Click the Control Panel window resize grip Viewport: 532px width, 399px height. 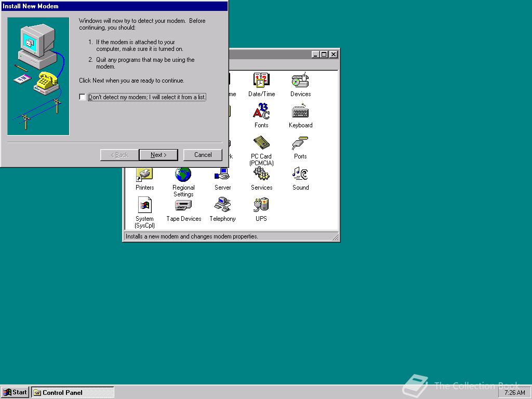(x=335, y=237)
